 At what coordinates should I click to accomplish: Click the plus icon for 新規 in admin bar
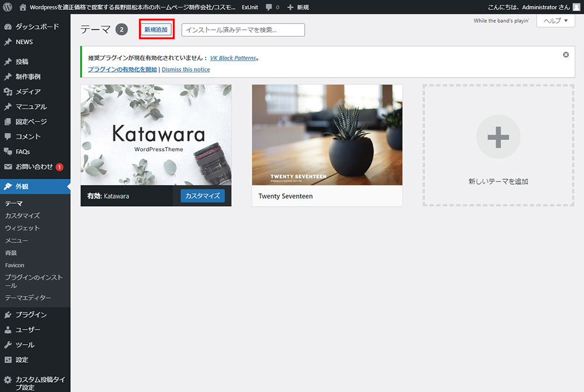pos(290,7)
